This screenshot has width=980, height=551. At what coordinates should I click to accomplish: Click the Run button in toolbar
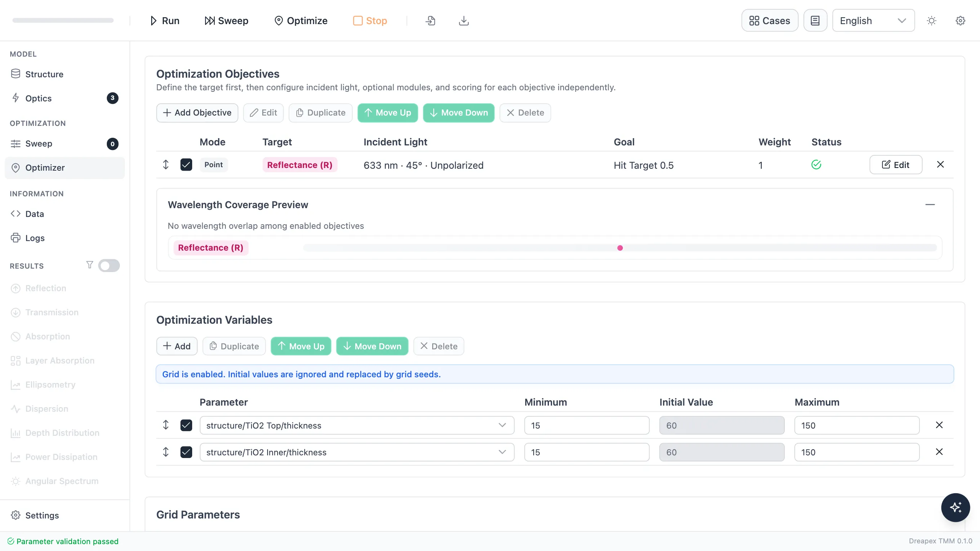[165, 21]
